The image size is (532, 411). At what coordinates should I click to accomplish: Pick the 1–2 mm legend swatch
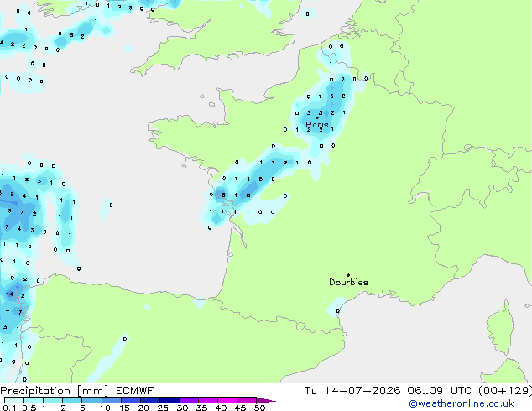(x=53, y=400)
